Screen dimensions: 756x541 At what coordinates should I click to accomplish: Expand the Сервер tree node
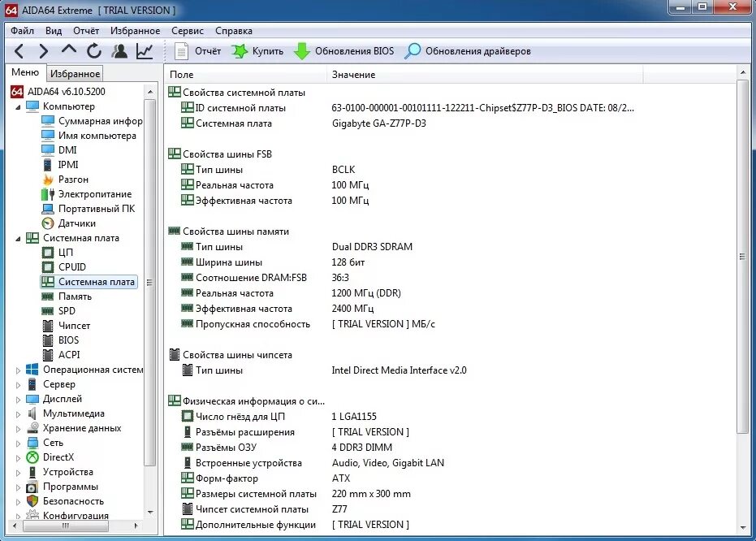pos(18,385)
